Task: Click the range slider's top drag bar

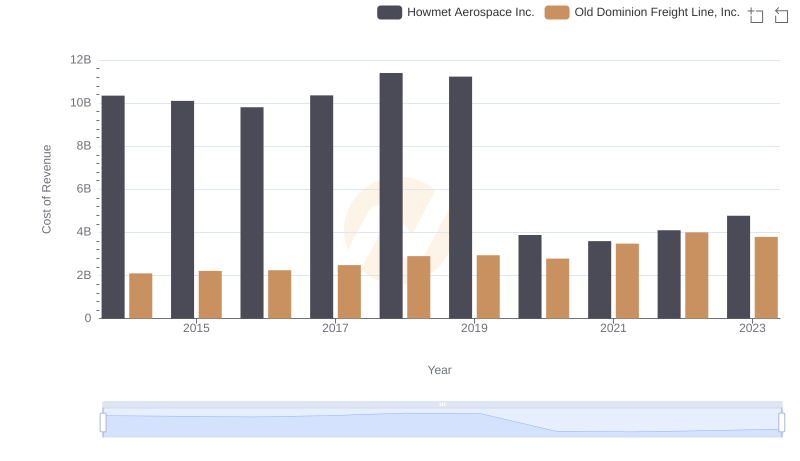Action: point(442,404)
